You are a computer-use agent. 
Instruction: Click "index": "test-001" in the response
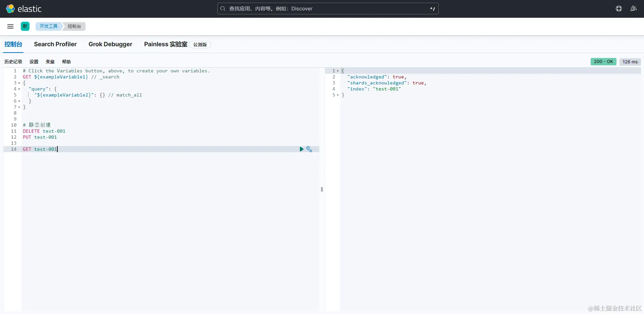(374, 89)
